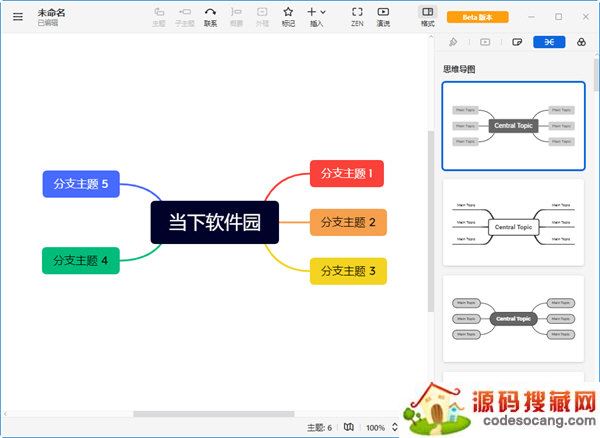600x438 pixels.
Task: Enter ZEN fullscreen mode
Action: [357, 16]
